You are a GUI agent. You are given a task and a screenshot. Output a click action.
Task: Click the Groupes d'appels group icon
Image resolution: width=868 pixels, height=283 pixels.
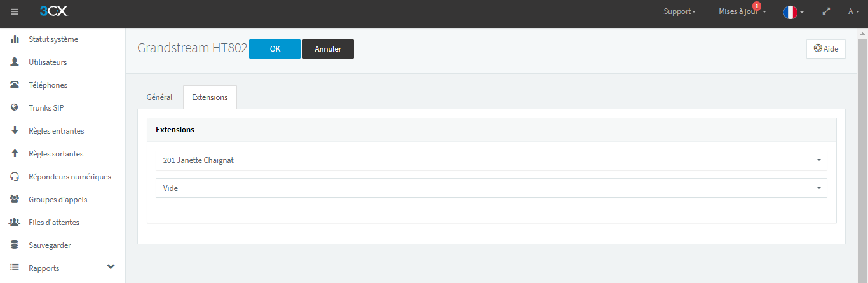tap(15, 200)
